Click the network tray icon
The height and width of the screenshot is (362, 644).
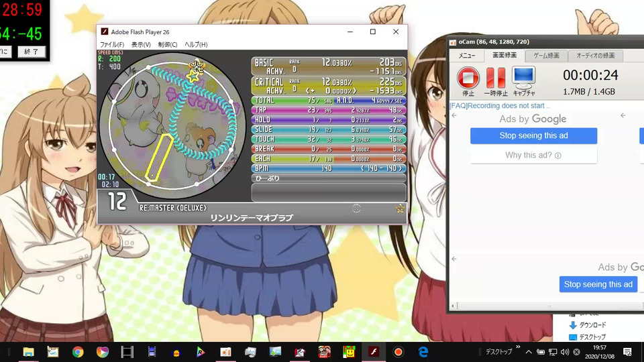[x=553, y=352]
